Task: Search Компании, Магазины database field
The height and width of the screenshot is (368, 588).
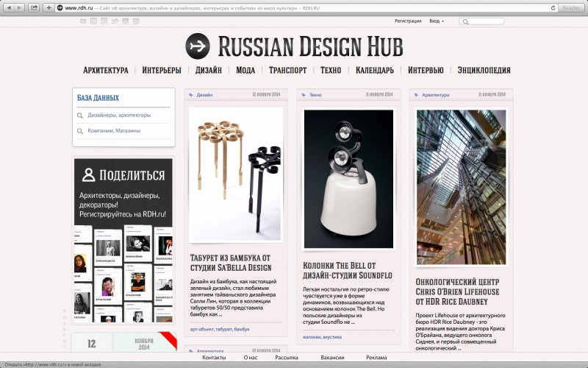Action: [x=123, y=131]
